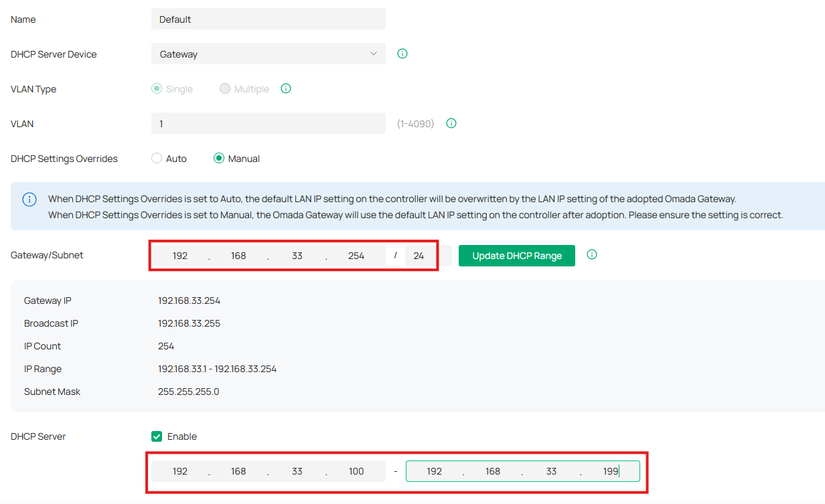Enable the DHCP Server checkbox
This screenshot has width=825, height=504.
tap(156, 436)
